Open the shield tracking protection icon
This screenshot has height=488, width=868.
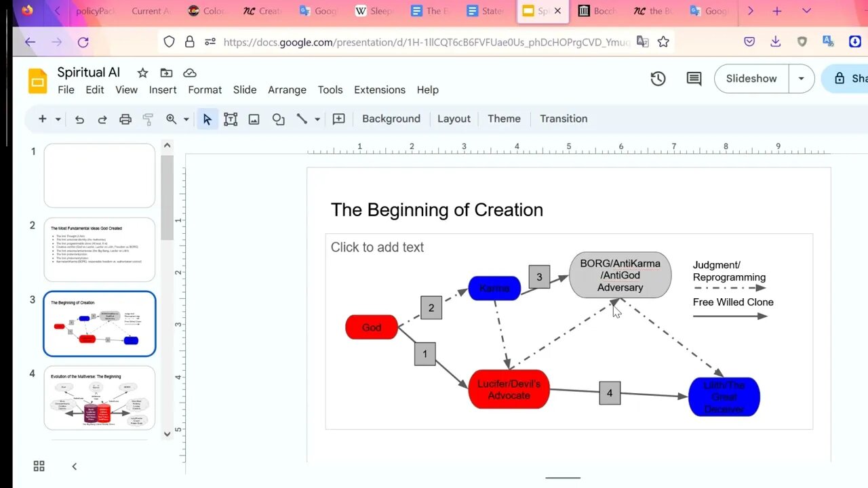click(x=170, y=42)
